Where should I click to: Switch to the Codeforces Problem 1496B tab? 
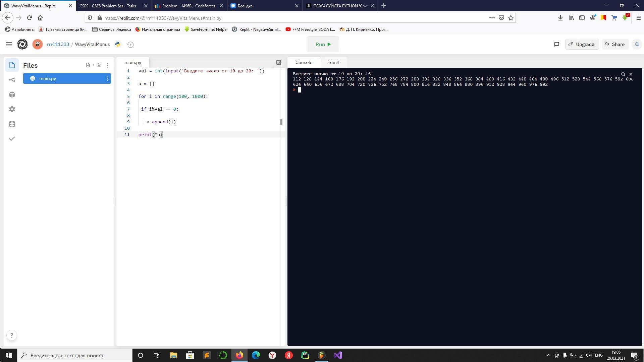(x=189, y=6)
